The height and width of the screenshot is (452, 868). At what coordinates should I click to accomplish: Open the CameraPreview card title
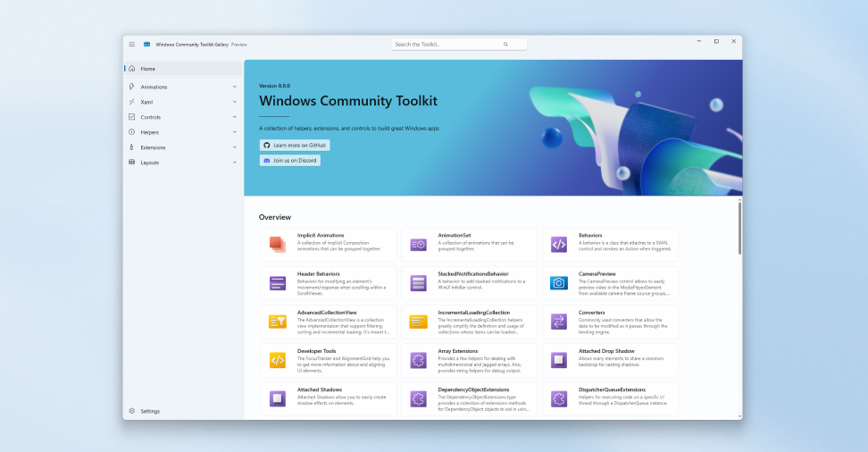597,273
